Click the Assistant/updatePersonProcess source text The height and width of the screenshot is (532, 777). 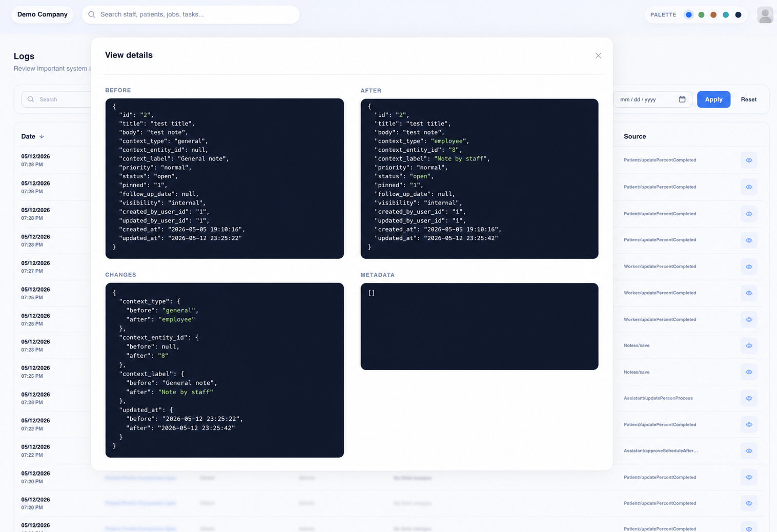coord(658,398)
